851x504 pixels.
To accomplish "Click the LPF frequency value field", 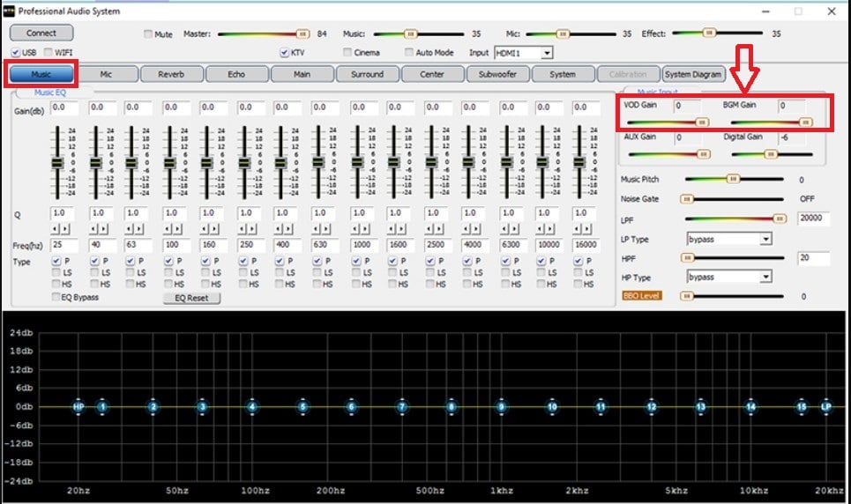I will tap(812, 219).
